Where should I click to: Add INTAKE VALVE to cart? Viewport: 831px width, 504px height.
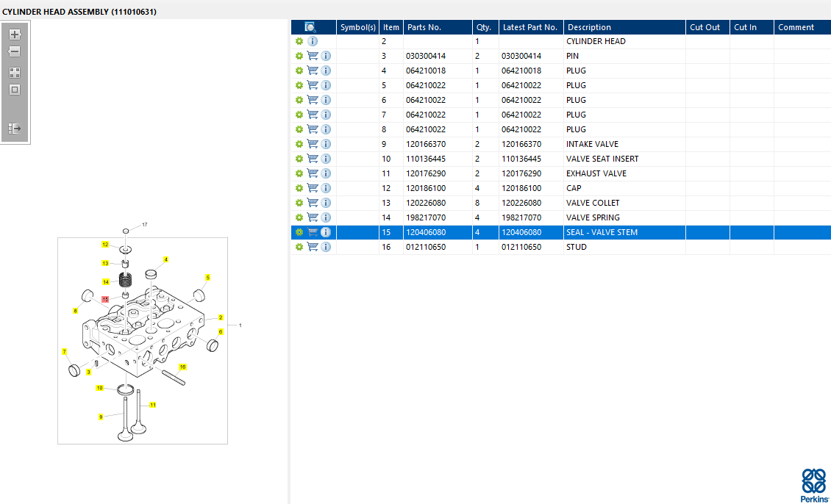[313, 144]
